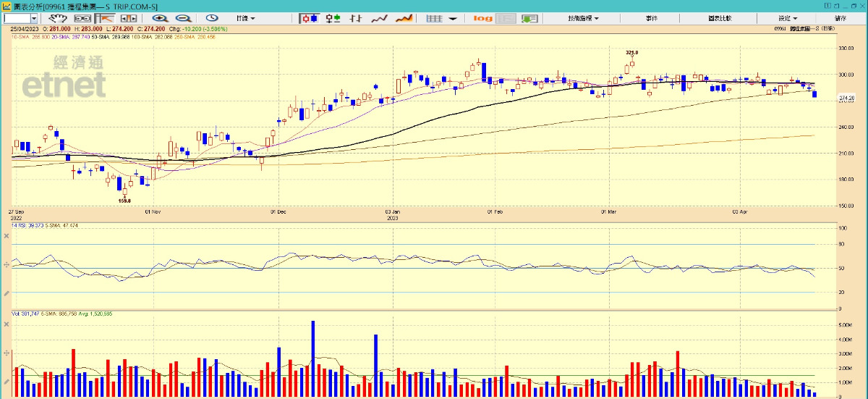Click the 事件 button
The width and height of the screenshot is (868, 399).
click(x=650, y=18)
